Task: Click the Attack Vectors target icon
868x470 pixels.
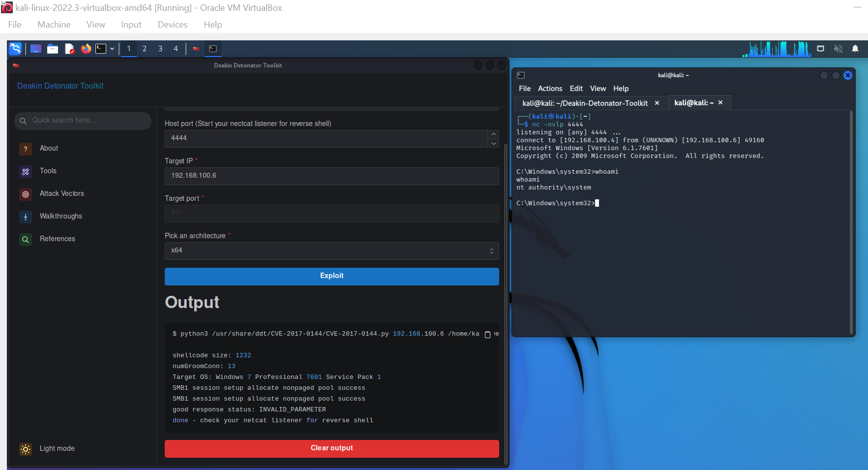Action: (x=26, y=194)
